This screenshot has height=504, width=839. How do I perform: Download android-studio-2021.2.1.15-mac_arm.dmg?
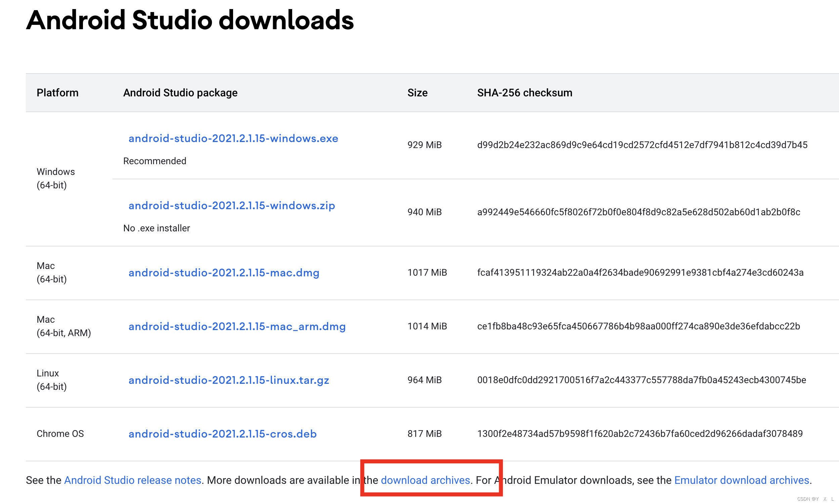click(x=237, y=327)
